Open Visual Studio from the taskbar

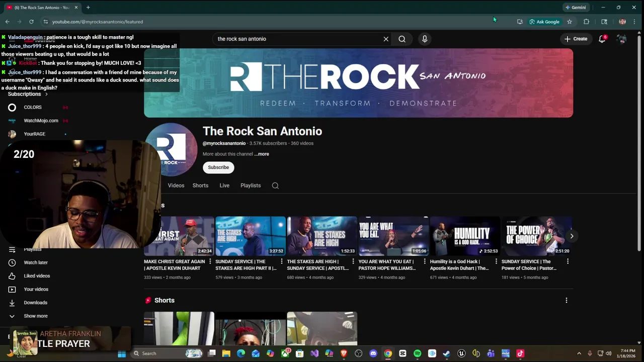coord(314,353)
